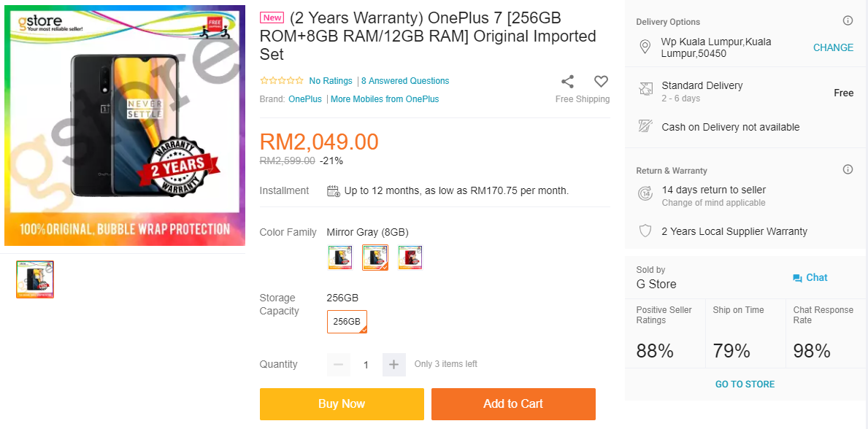Select the first color variant swatch
The image size is (868, 429).
339,258
